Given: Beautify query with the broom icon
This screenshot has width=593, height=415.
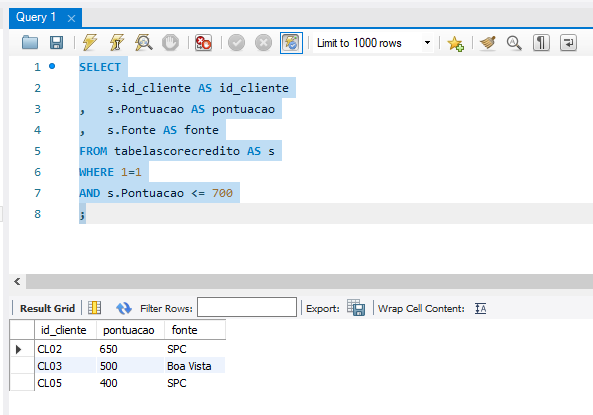Looking at the screenshot, I should click(x=488, y=43).
